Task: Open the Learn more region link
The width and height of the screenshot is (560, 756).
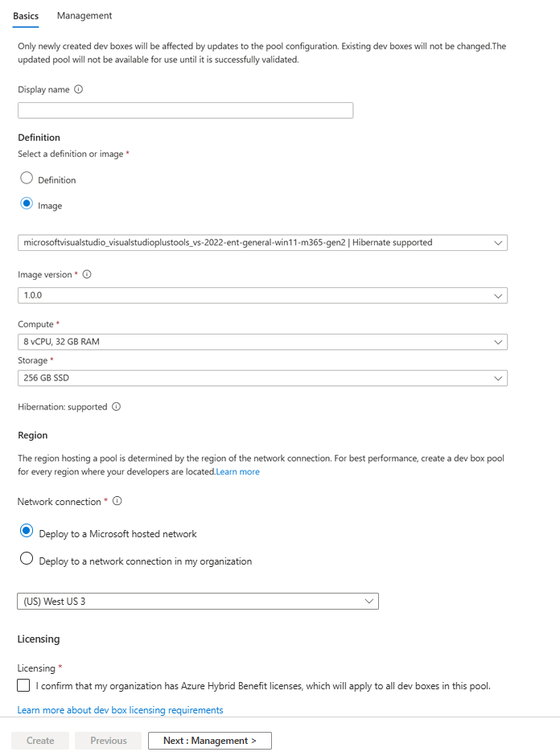Action: coord(237,472)
